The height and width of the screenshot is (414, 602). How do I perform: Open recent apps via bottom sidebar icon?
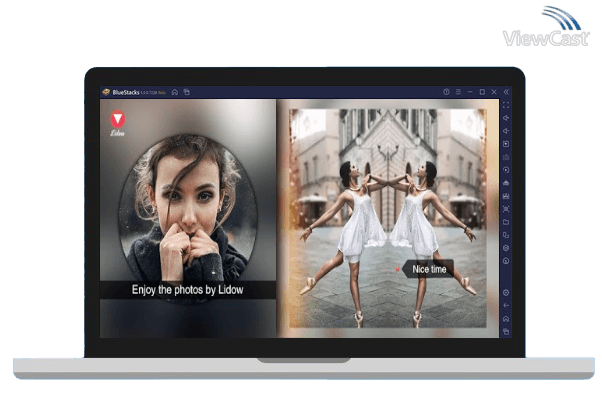click(x=506, y=331)
